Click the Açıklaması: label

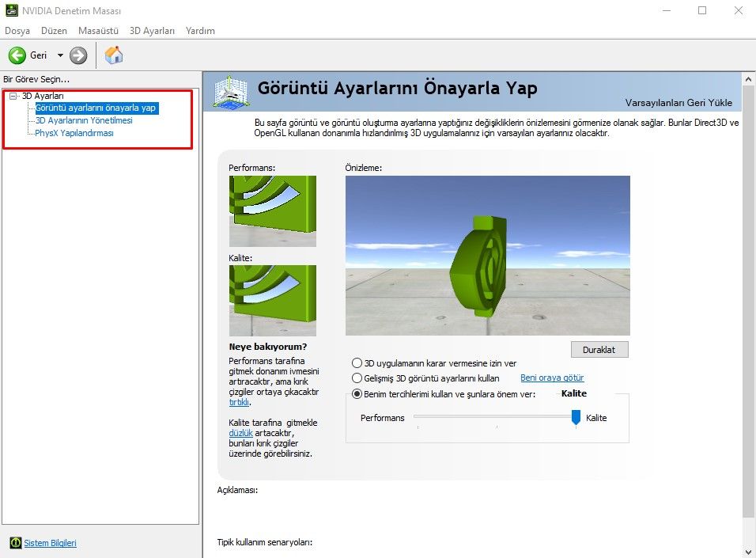pos(237,490)
